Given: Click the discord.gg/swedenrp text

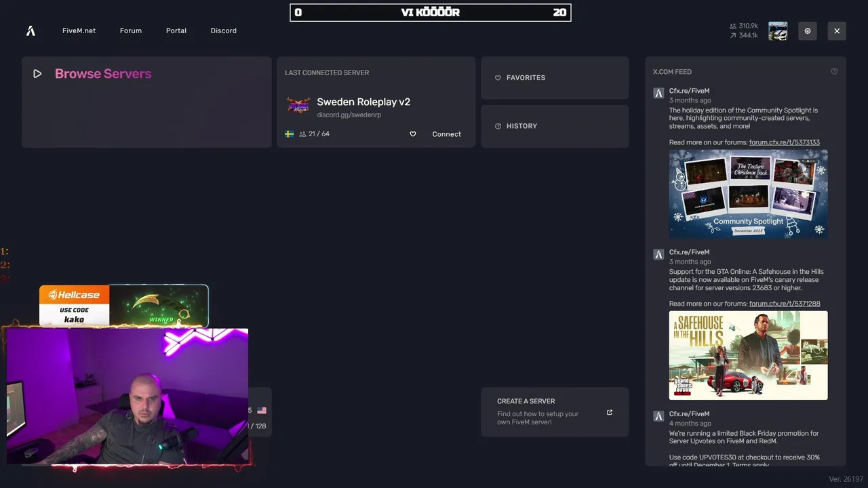Looking at the screenshot, I should pyautogui.click(x=349, y=115).
